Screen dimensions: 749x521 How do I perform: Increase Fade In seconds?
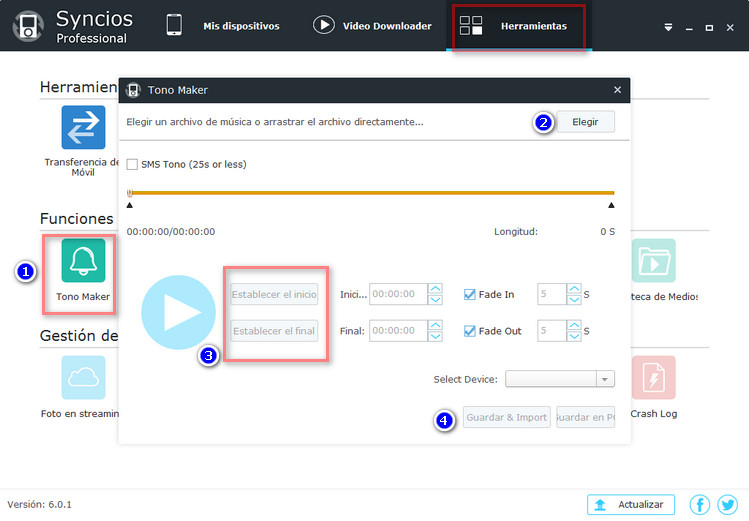point(574,288)
